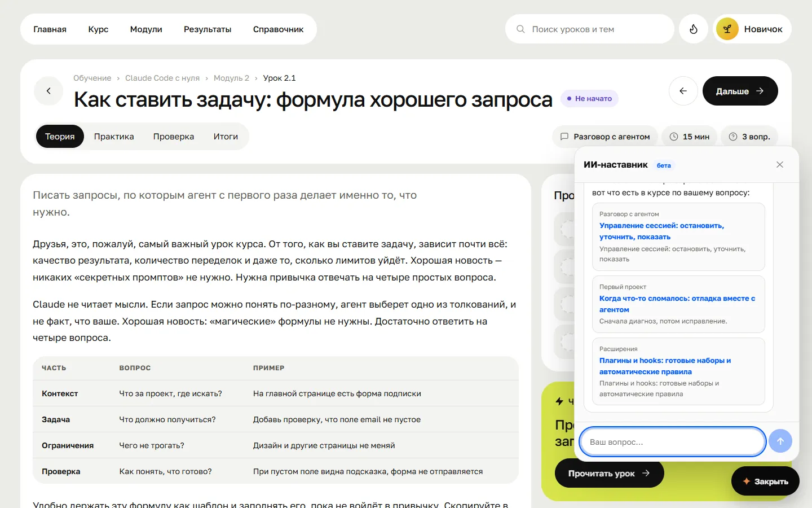Image resolution: width=812 pixels, height=508 pixels.
Task: Close the ИИ-наставник panel with X
Action: point(780,165)
